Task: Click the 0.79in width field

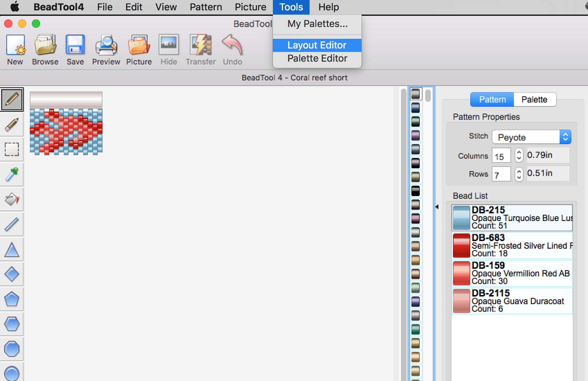Action: pyautogui.click(x=548, y=155)
